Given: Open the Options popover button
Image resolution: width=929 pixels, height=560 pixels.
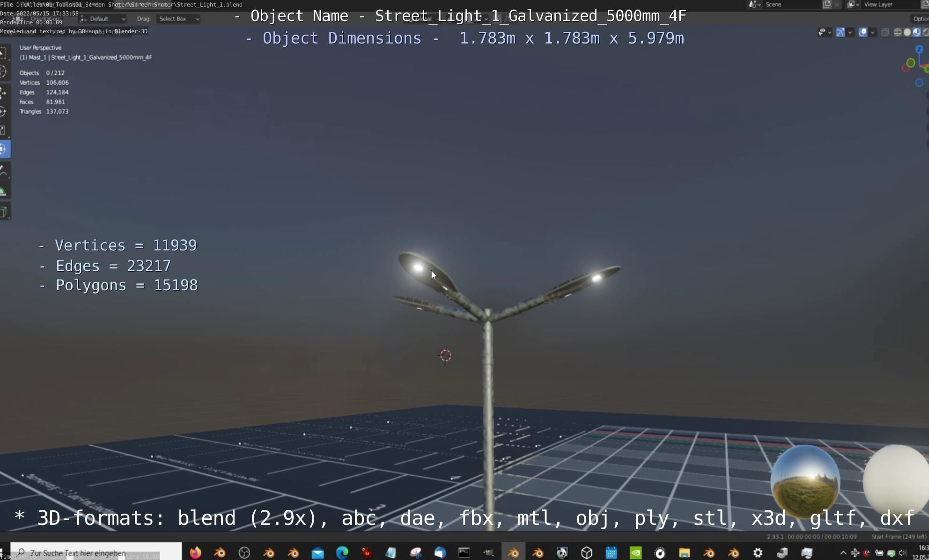Looking at the screenshot, I should (x=920, y=19).
